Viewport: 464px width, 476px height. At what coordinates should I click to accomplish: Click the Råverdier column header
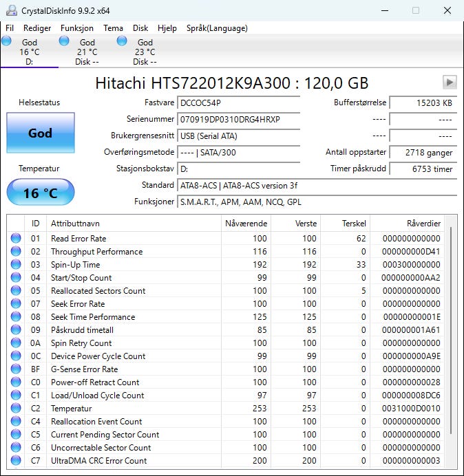(x=407, y=224)
